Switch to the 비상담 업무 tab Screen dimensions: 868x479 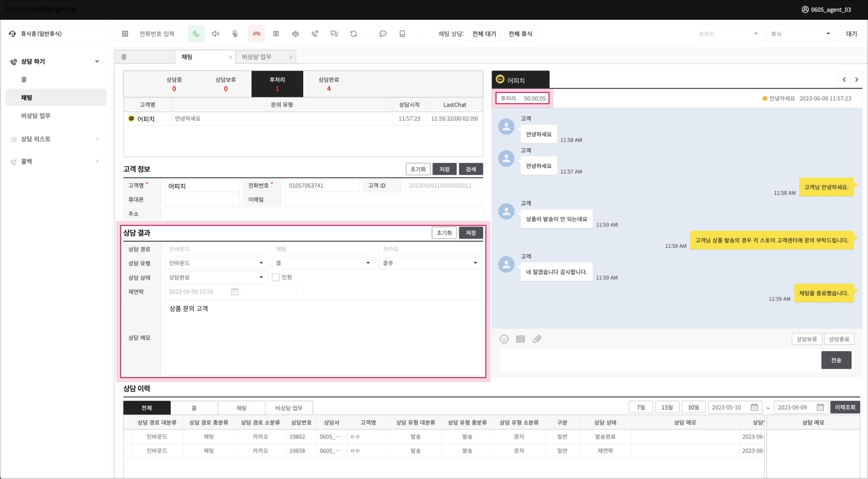click(257, 57)
